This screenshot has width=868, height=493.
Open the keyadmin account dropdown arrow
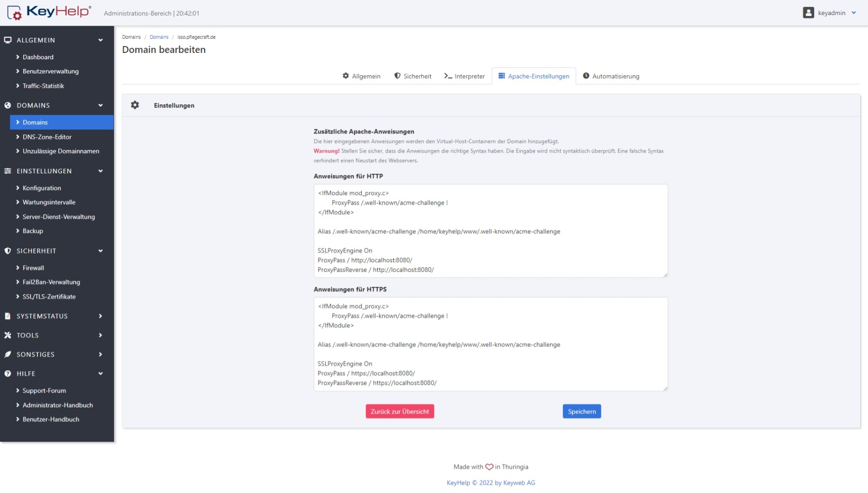pyautogui.click(x=853, y=13)
